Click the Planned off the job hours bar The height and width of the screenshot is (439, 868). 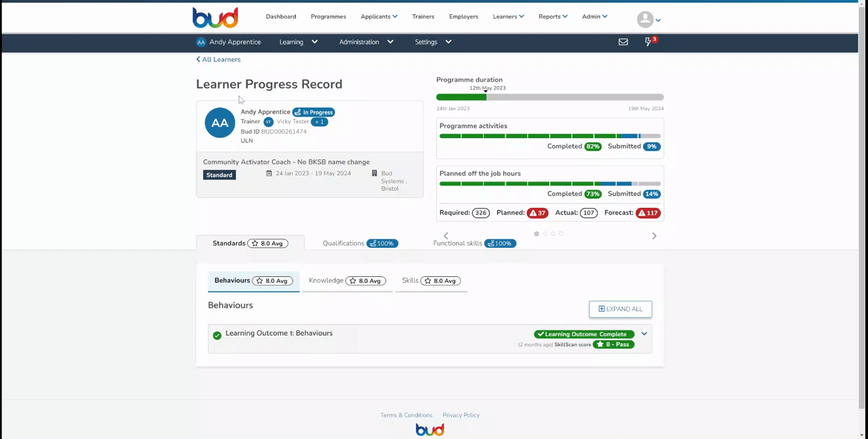[550, 184]
